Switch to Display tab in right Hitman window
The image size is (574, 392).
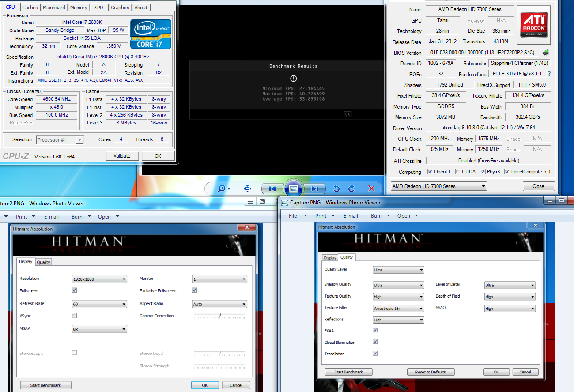330,258
